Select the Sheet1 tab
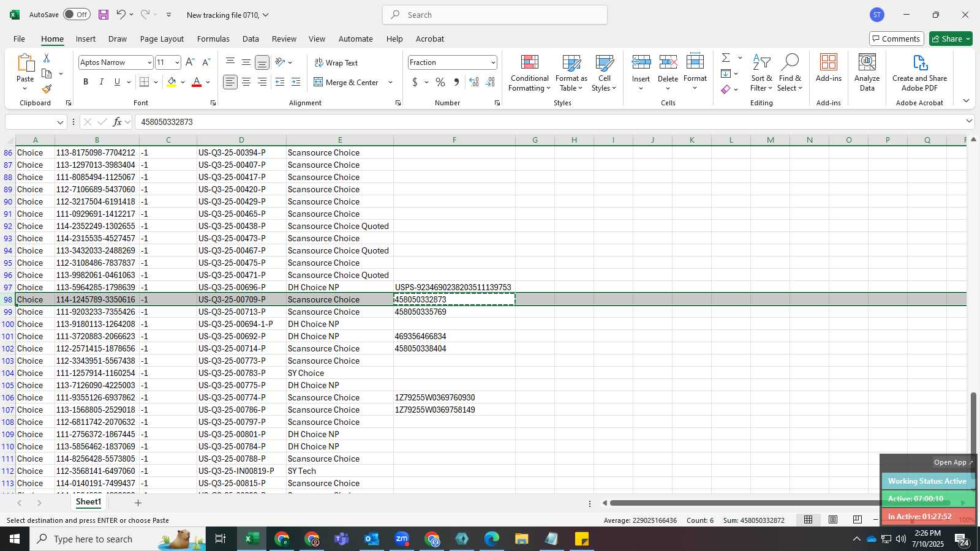The width and height of the screenshot is (980, 551). point(88,502)
